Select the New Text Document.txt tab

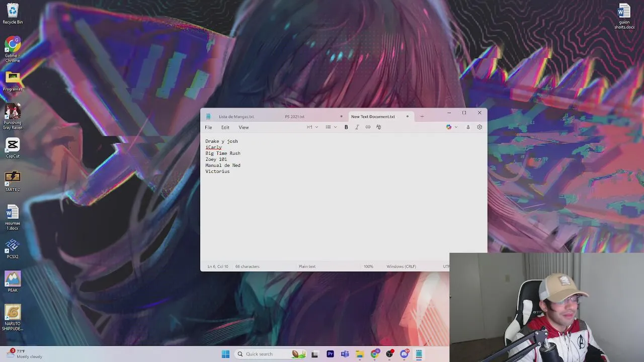(373, 117)
